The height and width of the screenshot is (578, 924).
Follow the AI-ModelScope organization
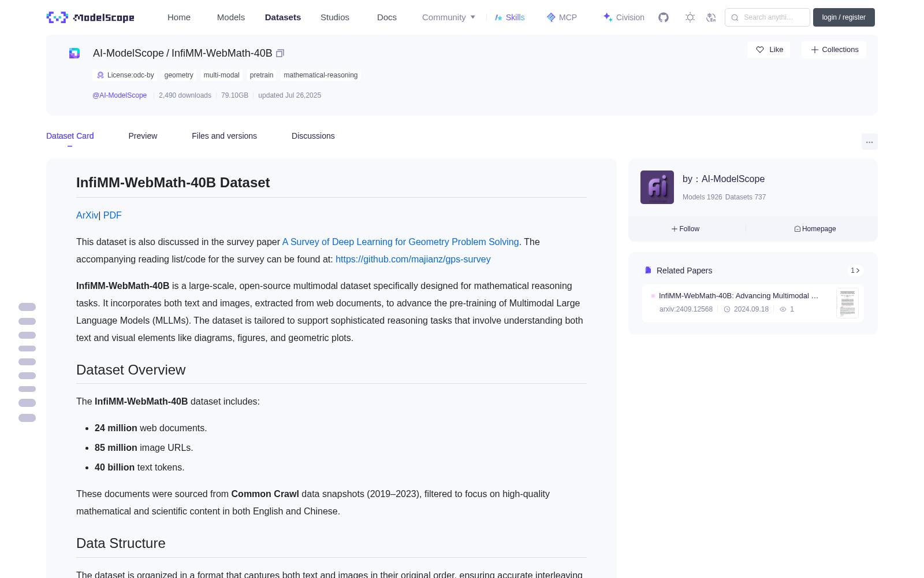685,229
